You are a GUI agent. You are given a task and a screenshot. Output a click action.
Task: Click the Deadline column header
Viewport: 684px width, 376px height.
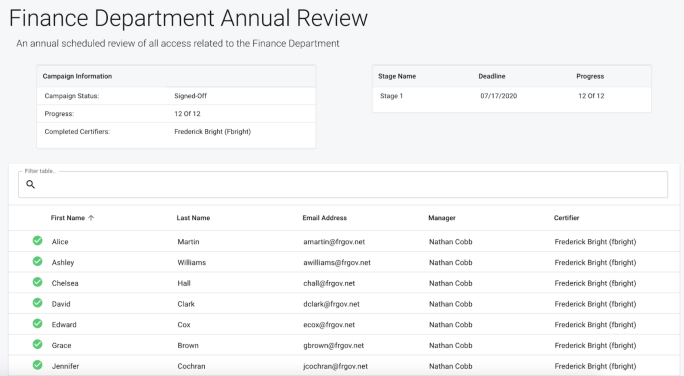click(492, 76)
